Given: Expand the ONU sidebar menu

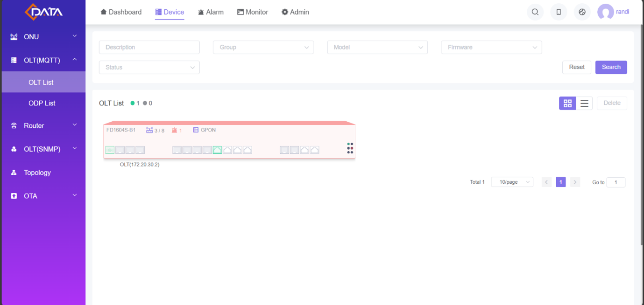Looking at the screenshot, I should pyautogui.click(x=43, y=37).
